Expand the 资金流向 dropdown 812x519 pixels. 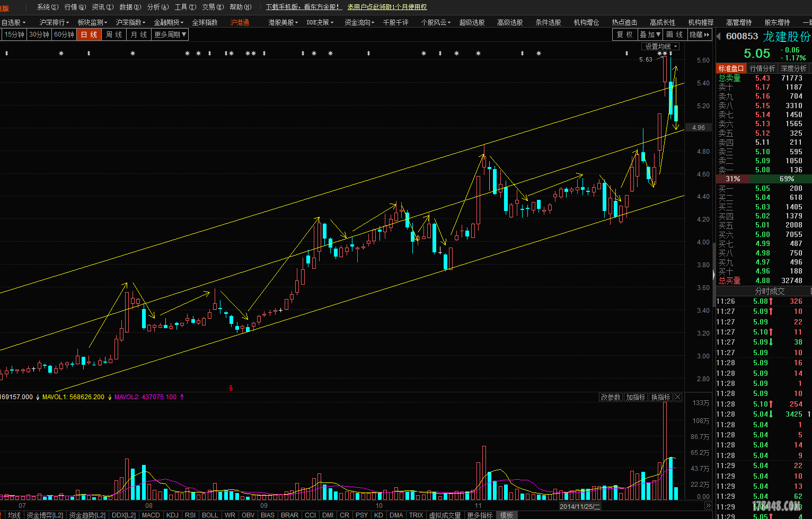(359, 22)
